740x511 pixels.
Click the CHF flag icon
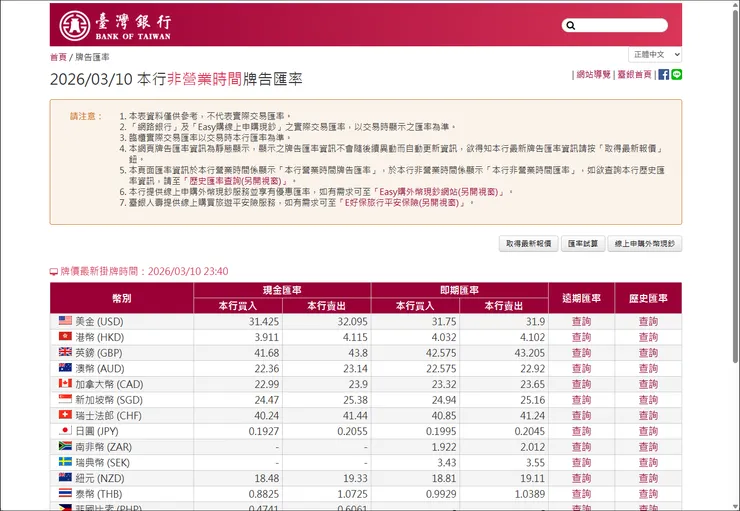pos(65,415)
